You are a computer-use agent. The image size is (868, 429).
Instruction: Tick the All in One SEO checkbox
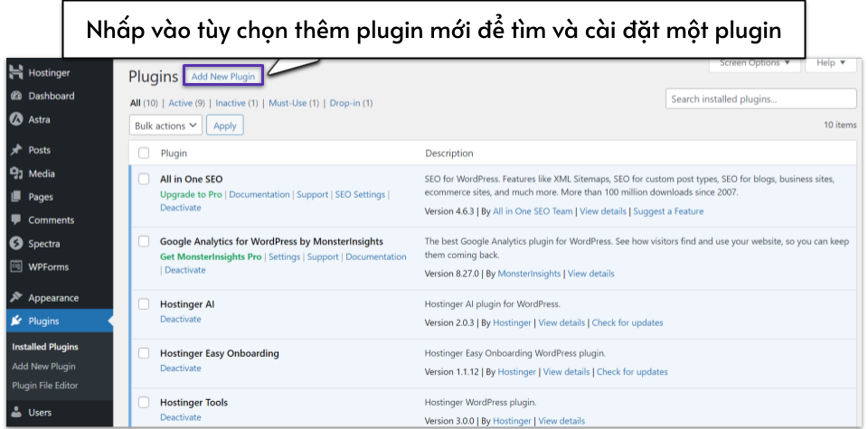point(144,179)
